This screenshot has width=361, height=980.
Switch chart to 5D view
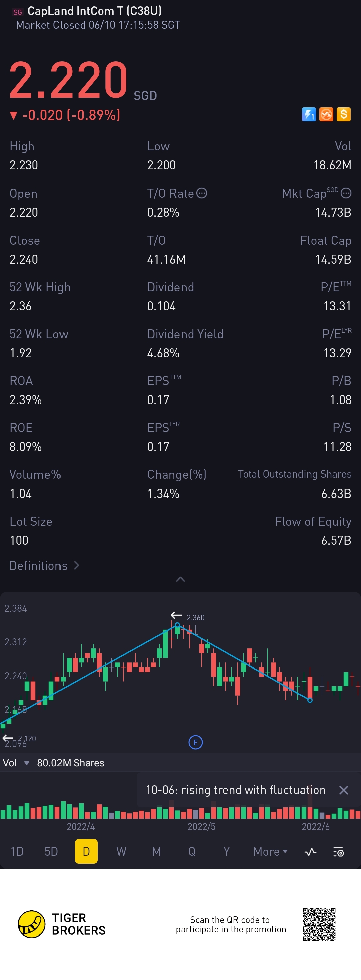(51, 852)
